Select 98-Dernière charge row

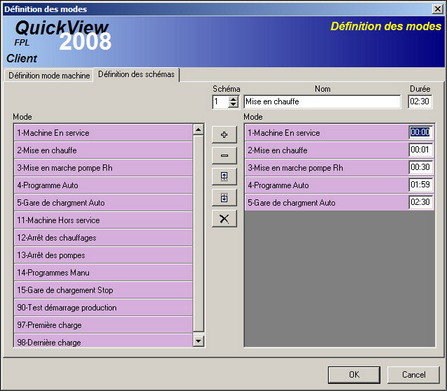point(103,341)
